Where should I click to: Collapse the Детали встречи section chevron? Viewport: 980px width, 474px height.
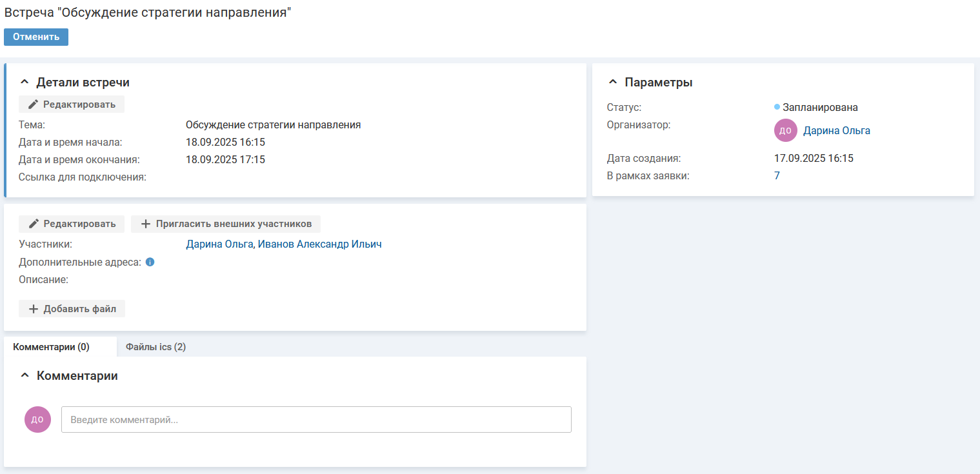click(x=25, y=83)
